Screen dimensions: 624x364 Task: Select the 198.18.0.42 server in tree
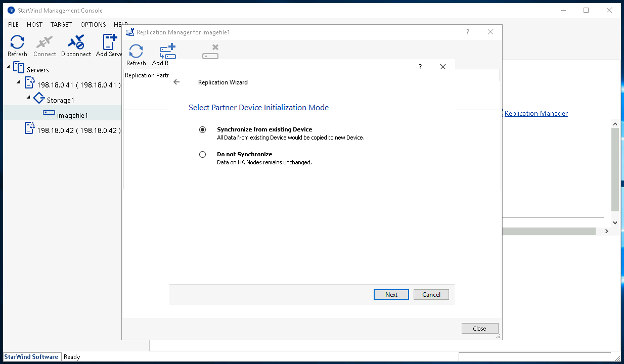coord(78,130)
